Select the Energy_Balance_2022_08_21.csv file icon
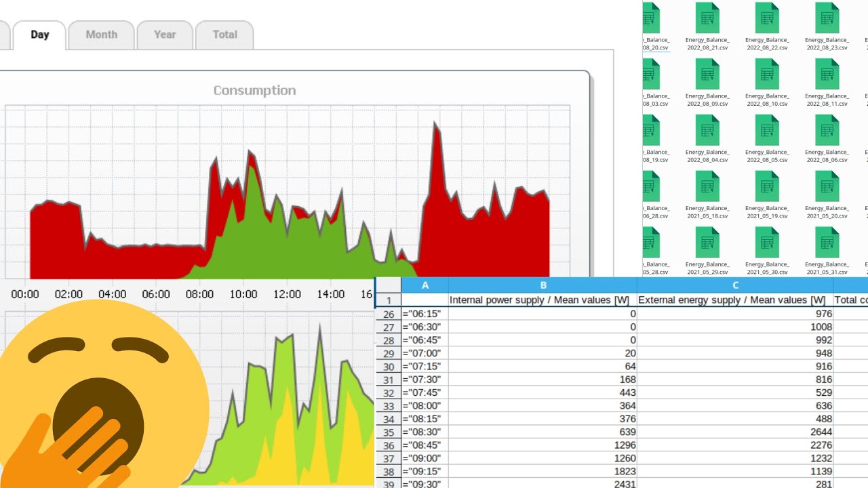 click(x=707, y=18)
